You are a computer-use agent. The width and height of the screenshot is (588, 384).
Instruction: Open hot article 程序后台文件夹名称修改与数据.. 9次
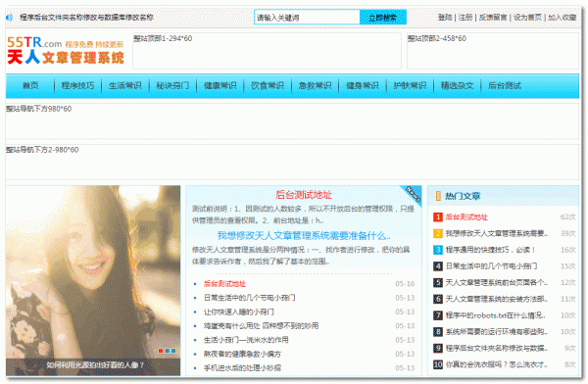click(497, 348)
